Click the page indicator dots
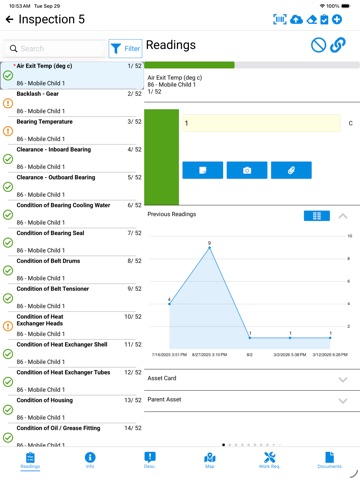360x480 pixels. (252, 445)
